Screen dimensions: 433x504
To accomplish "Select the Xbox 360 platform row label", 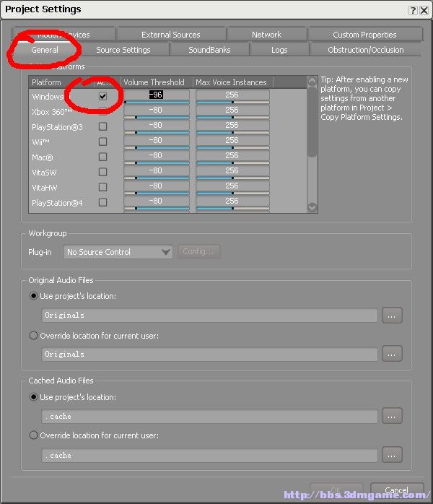I will pos(52,112).
